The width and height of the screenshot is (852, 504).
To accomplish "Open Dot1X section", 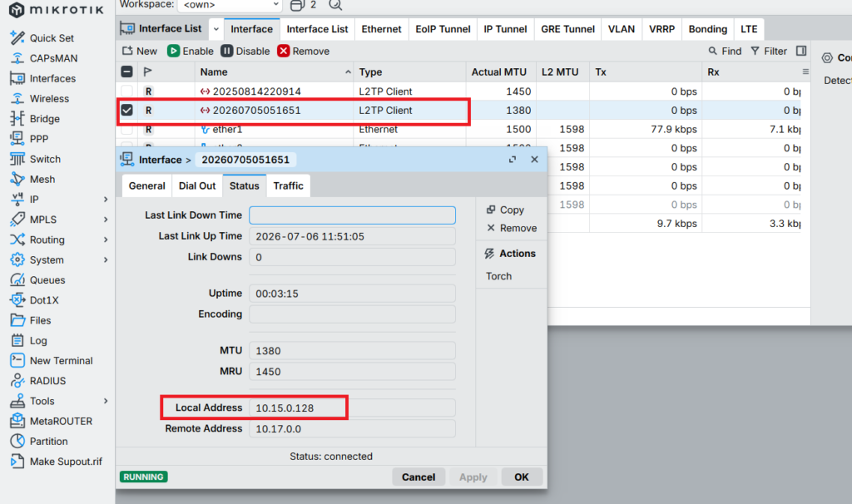I will (34, 299).
